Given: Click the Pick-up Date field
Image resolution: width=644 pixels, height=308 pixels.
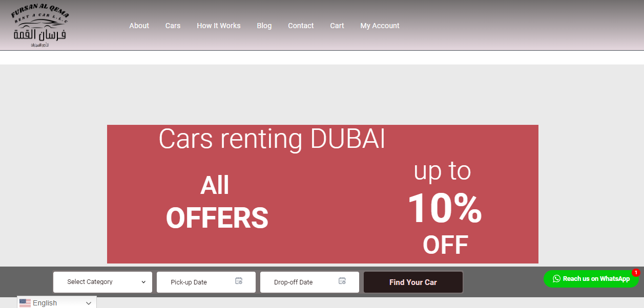Looking at the screenshot, I should (x=206, y=282).
